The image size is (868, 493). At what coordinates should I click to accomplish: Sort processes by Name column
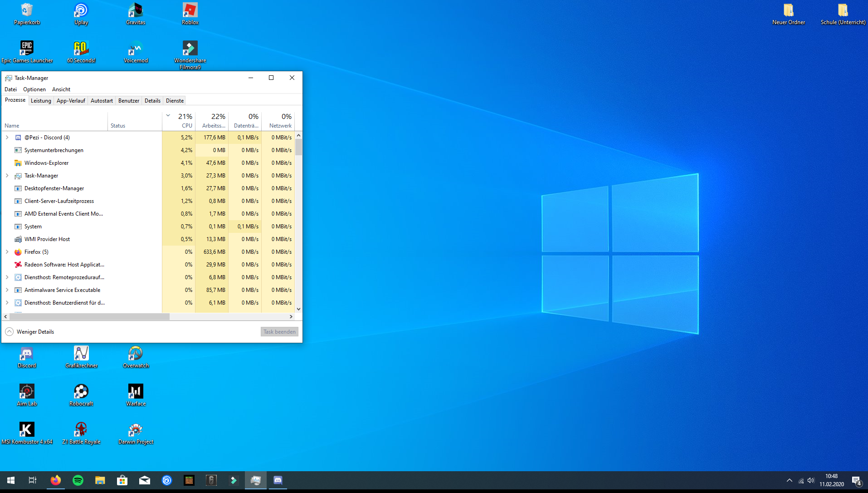tap(54, 121)
